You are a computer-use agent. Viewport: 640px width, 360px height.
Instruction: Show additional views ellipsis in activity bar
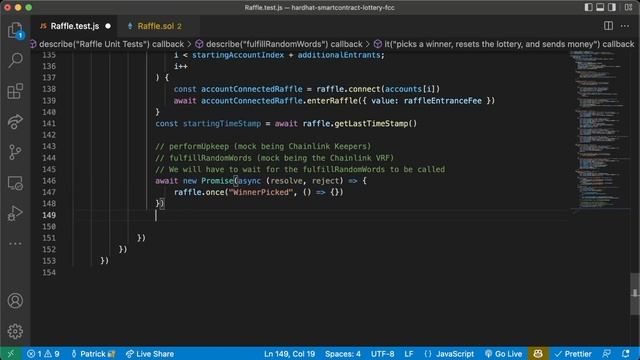pyautogui.click(x=15, y=244)
